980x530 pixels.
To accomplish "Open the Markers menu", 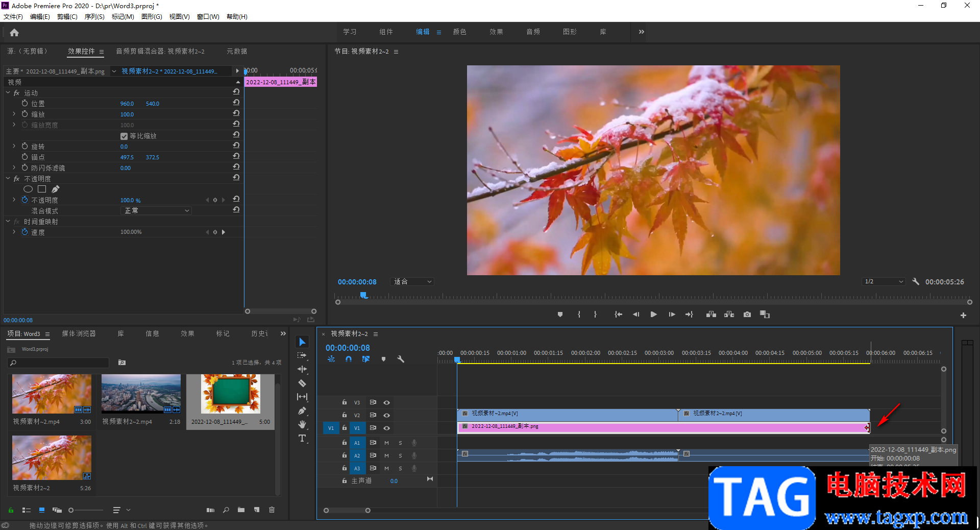I will [122, 16].
